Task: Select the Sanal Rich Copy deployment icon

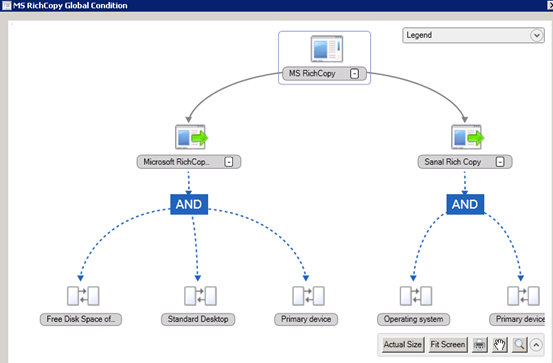Action: [468, 137]
